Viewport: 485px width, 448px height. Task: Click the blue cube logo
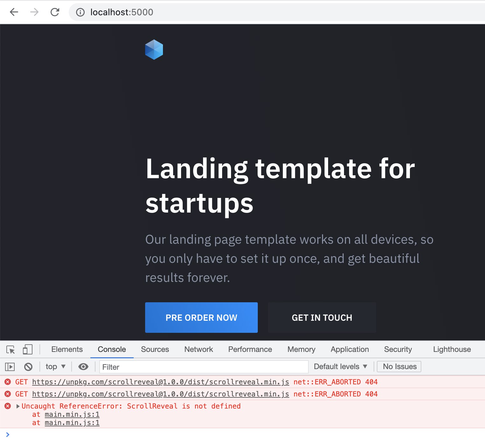click(x=154, y=50)
